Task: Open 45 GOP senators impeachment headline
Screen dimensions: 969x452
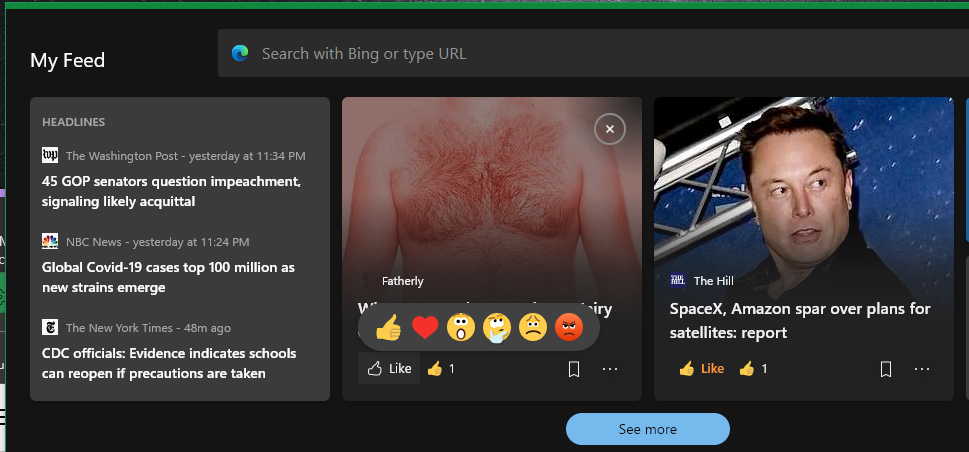Action: [171, 192]
